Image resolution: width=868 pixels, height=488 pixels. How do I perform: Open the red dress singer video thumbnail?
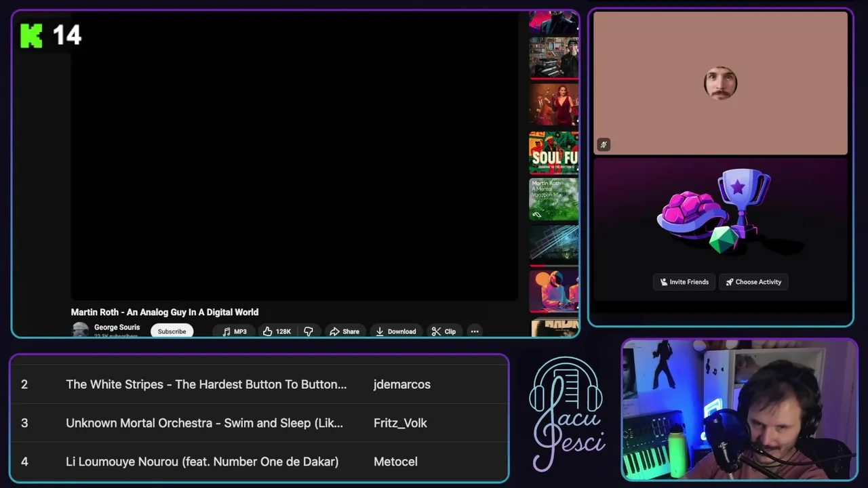[x=554, y=105]
